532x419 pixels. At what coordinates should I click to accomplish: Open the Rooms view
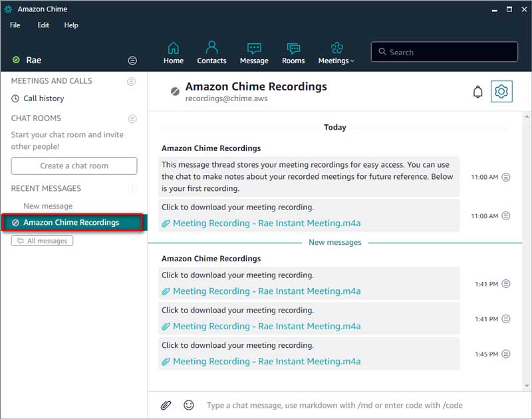coord(293,53)
